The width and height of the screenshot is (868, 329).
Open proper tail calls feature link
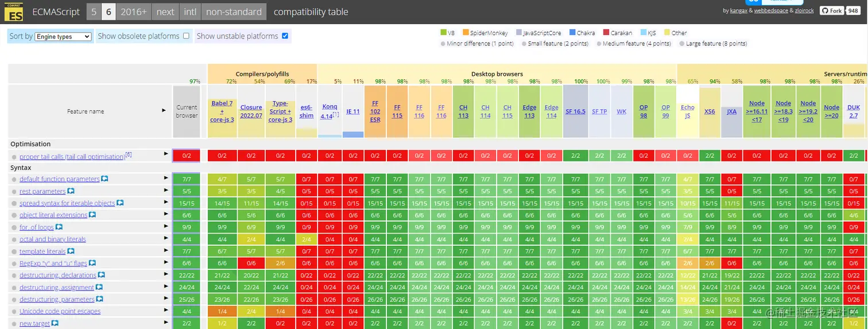click(x=72, y=156)
